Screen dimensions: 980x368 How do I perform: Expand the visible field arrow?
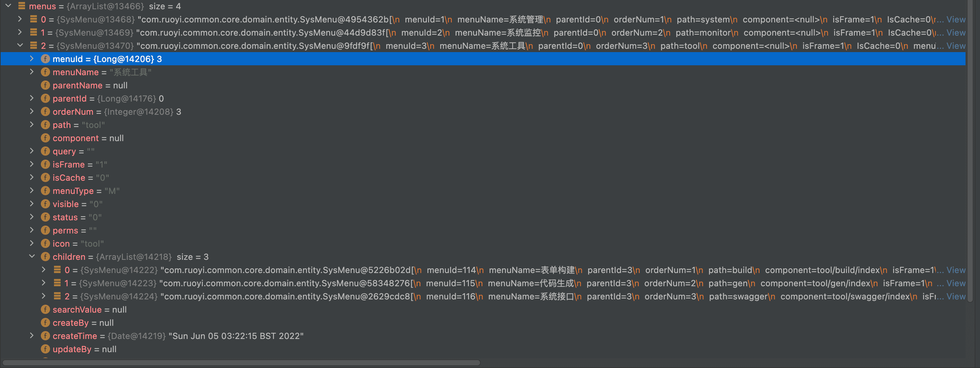(x=32, y=204)
